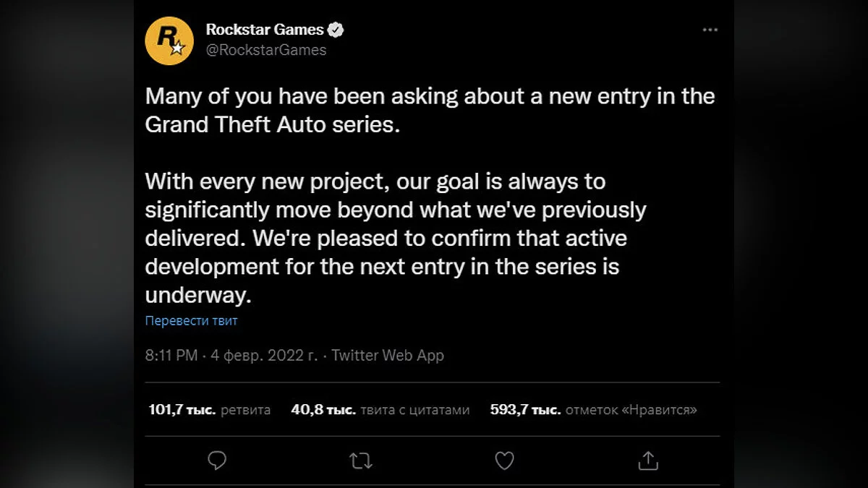Like the tweet with the heart icon
Viewport: 868px width, 488px height.
tap(504, 460)
